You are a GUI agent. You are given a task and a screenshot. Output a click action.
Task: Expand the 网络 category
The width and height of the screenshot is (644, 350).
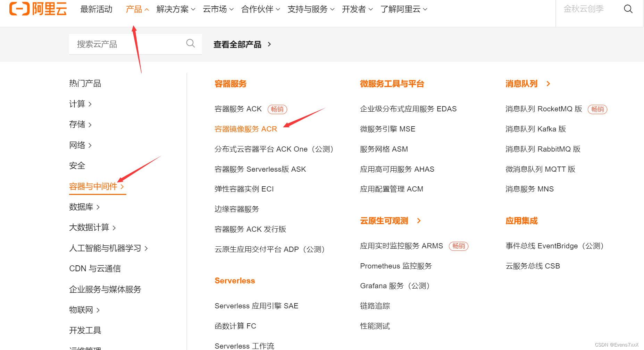(x=80, y=145)
